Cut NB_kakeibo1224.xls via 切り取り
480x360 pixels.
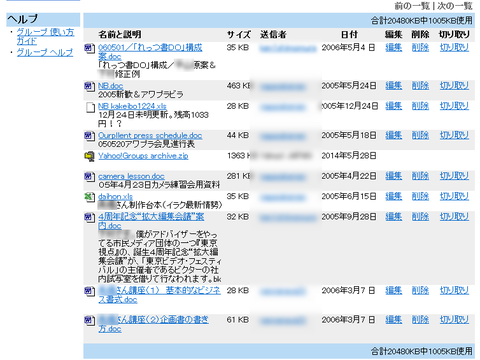454,106
